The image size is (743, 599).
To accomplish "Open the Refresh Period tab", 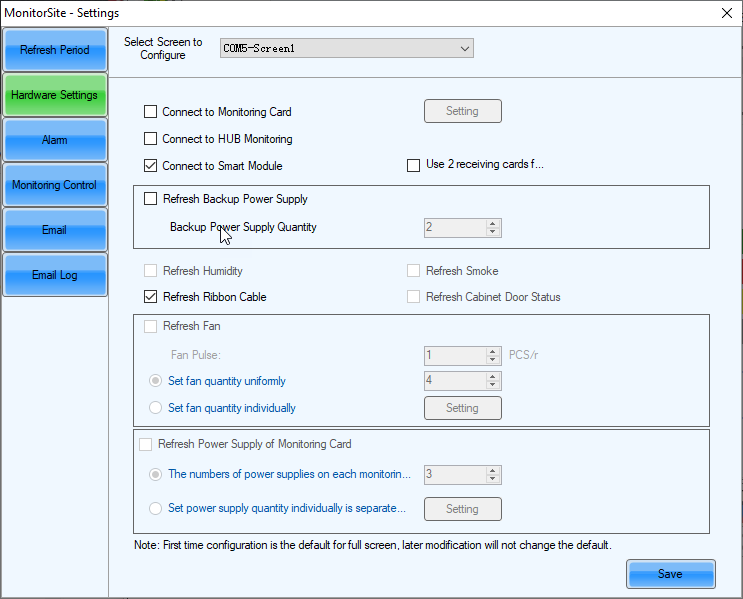I will (x=55, y=50).
